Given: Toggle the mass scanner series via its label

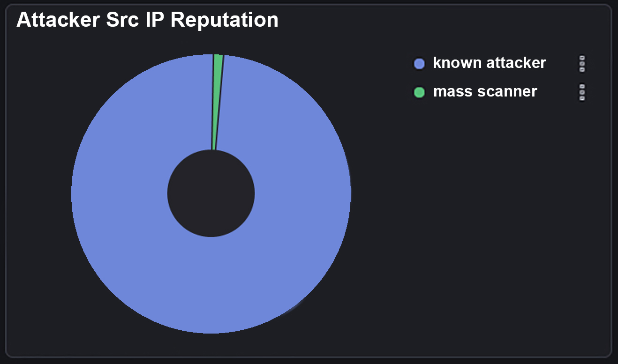Looking at the screenshot, I should coord(485,91).
